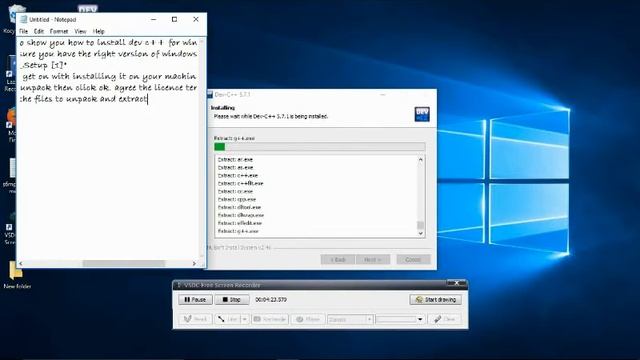Click the Notepad scroll right arrow

click(194, 264)
